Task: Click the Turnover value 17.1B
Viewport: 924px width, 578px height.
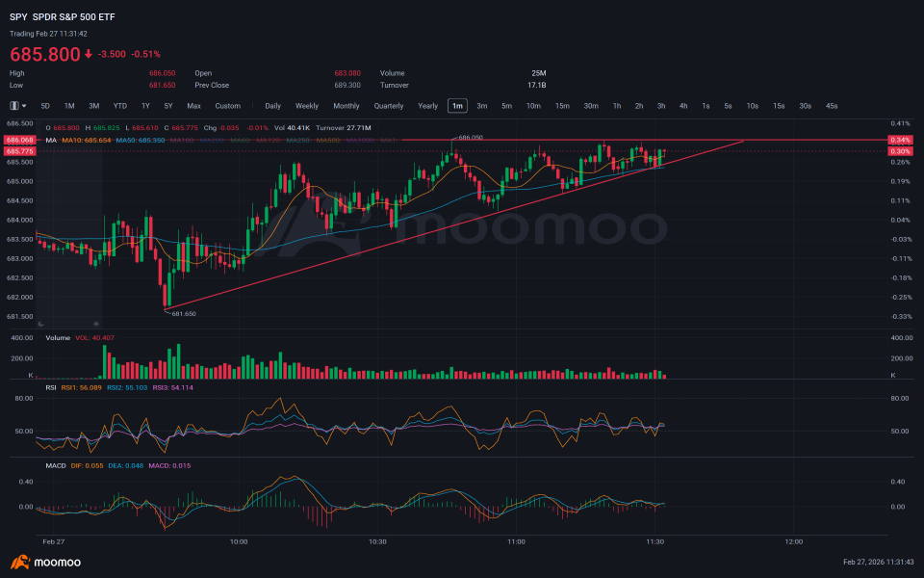Action: pos(537,86)
